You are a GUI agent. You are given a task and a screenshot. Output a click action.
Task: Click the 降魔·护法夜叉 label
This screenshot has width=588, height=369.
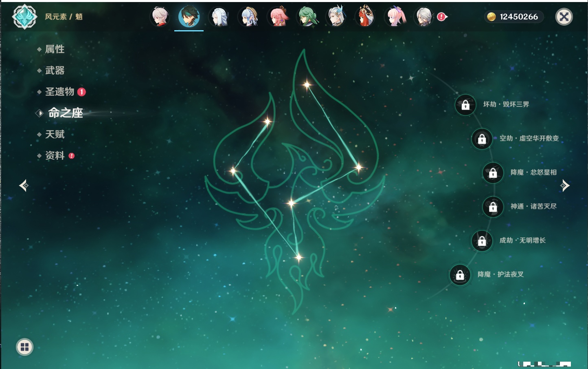point(500,274)
